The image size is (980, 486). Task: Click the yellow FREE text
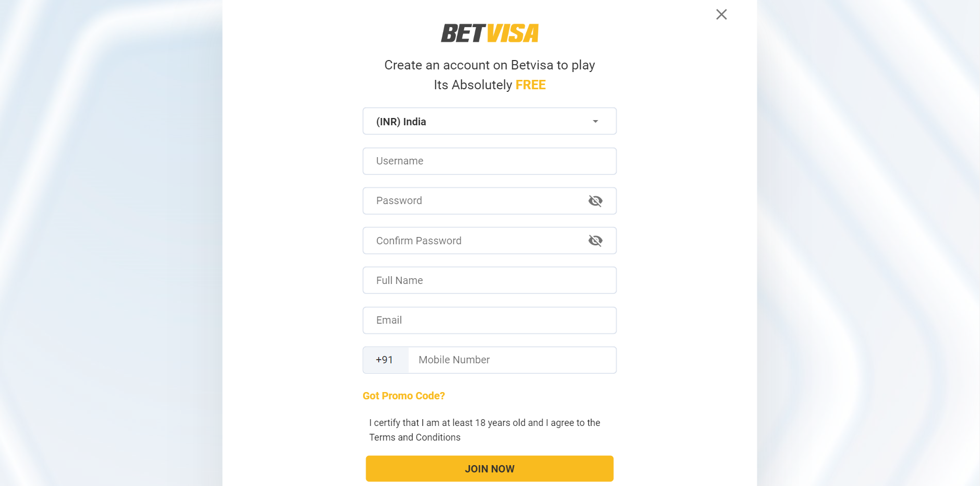point(530,85)
